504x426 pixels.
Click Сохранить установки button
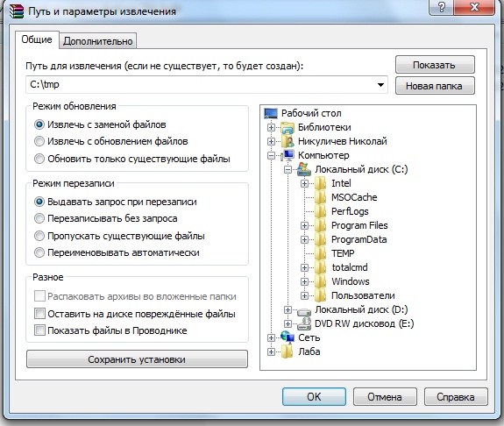[137, 359]
